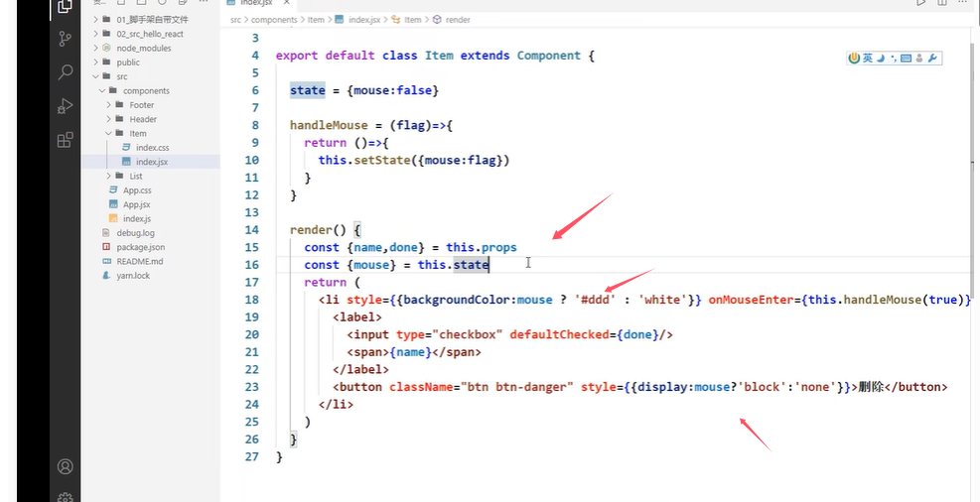Open the Run and Debug view

tap(65, 106)
